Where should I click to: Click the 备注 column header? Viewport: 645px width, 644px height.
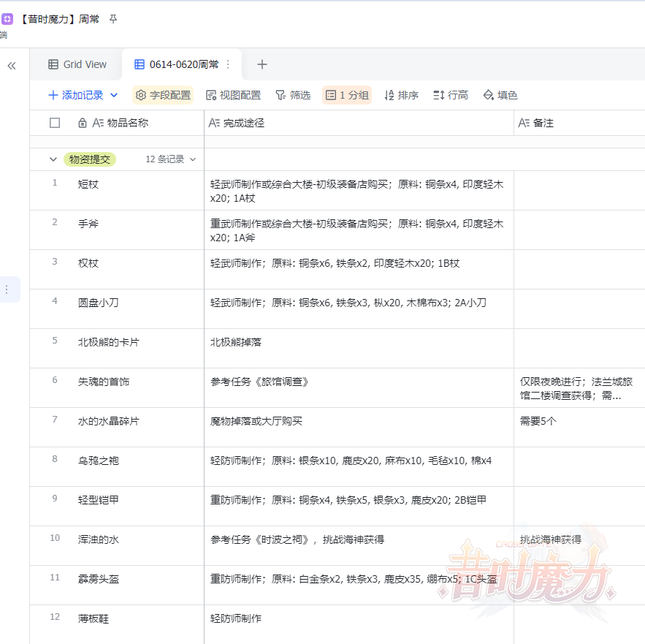pos(579,123)
